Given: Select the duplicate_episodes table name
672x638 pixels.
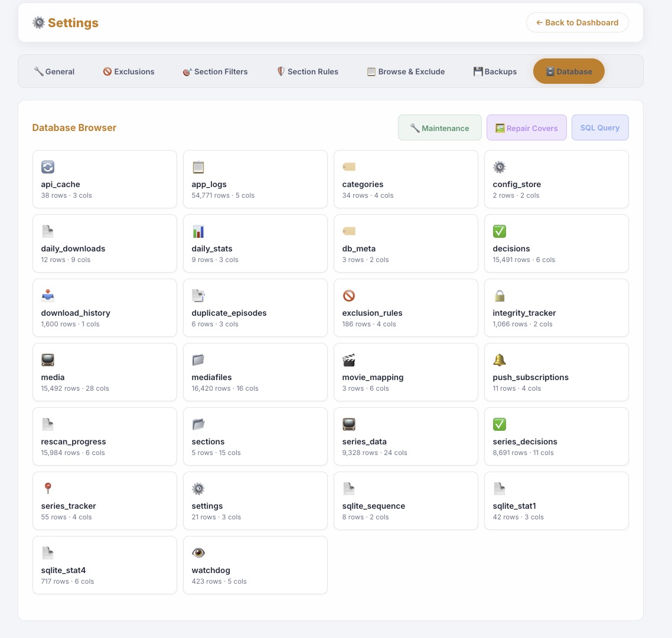Looking at the screenshot, I should tap(229, 313).
